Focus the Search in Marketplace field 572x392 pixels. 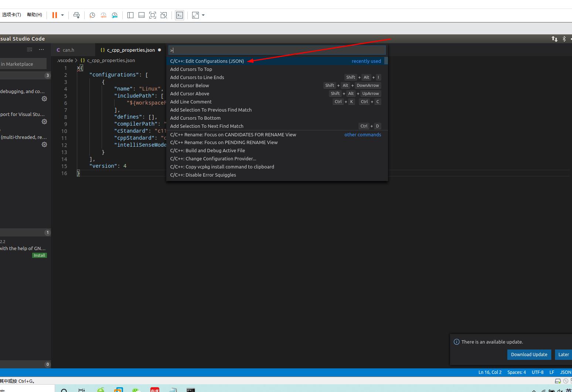tap(23, 64)
